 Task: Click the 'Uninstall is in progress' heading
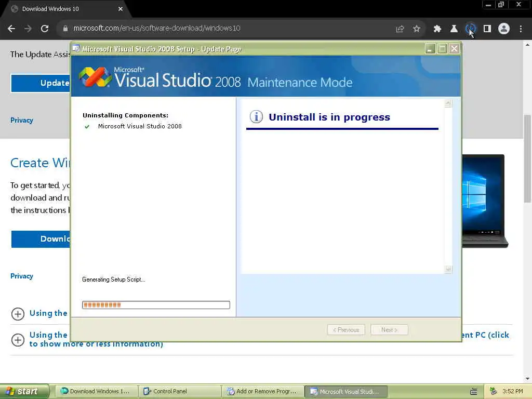pos(329,117)
